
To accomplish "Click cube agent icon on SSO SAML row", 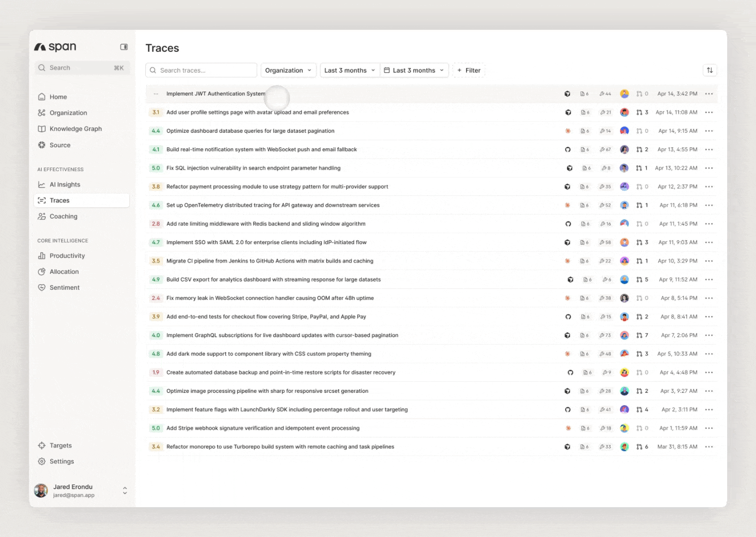I will coord(567,243).
